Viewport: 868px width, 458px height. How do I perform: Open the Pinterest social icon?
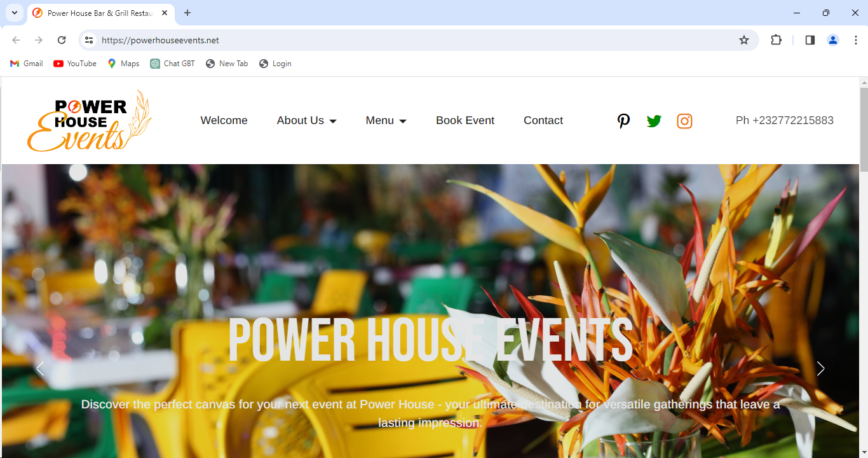(623, 121)
